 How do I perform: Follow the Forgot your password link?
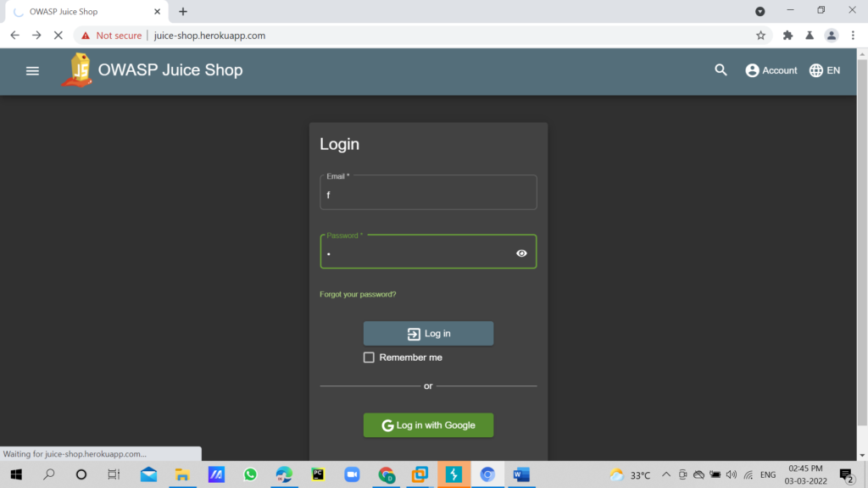point(358,295)
